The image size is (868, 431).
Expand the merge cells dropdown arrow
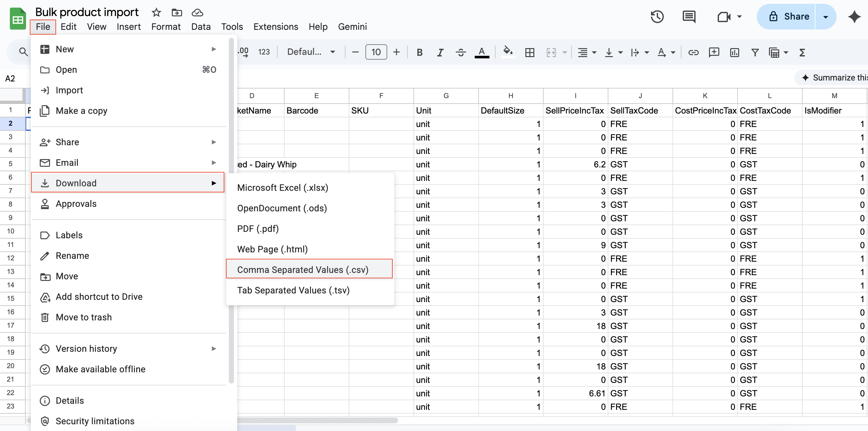pyautogui.click(x=564, y=52)
